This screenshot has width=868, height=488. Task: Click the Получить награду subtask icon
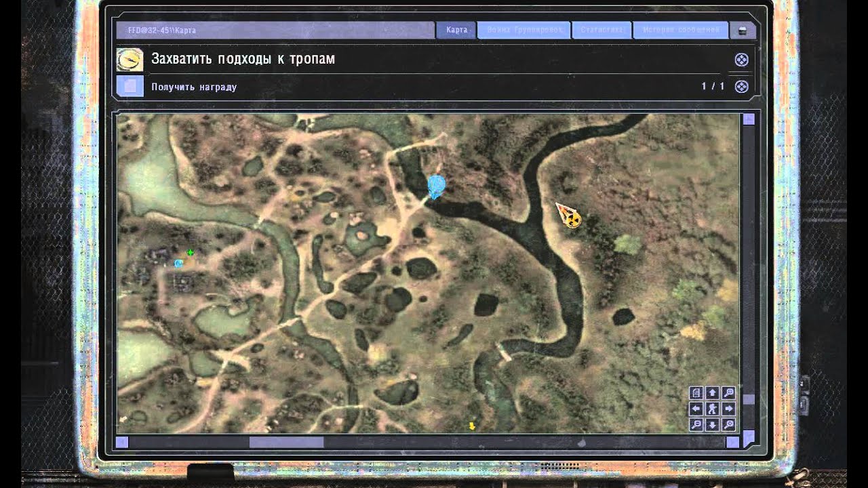130,86
